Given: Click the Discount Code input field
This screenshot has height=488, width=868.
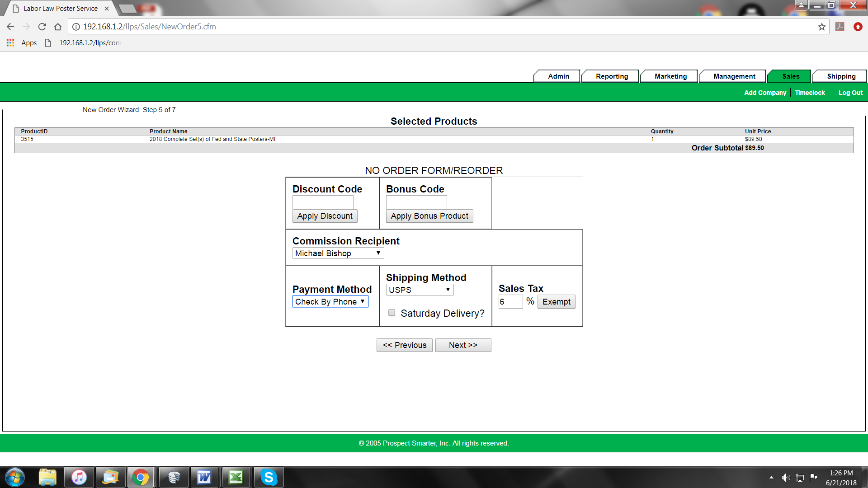Looking at the screenshot, I should tap(322, 202).
